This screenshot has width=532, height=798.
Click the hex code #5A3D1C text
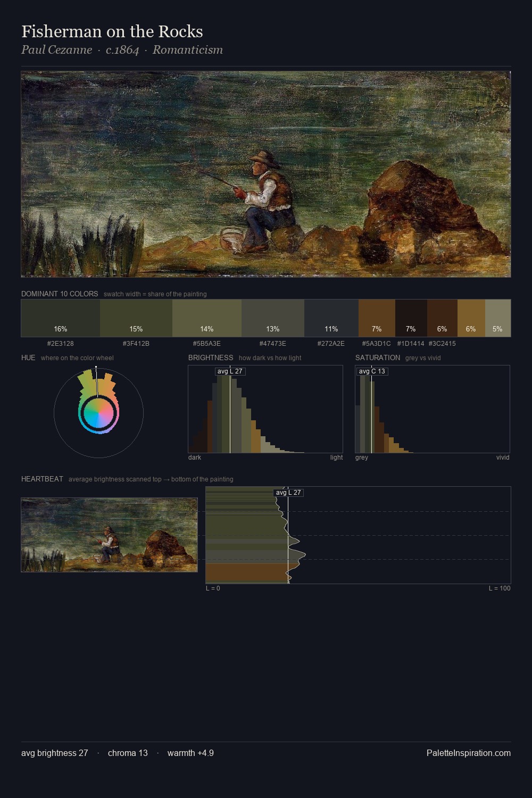coord(377,344)
